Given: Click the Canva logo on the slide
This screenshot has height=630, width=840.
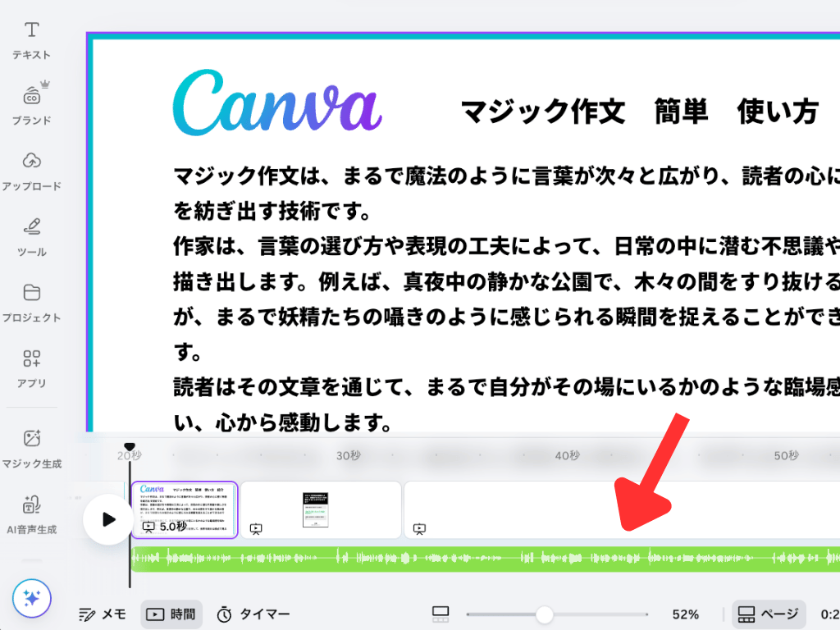Looking at the screenshot, I should [x=277, y=103].
